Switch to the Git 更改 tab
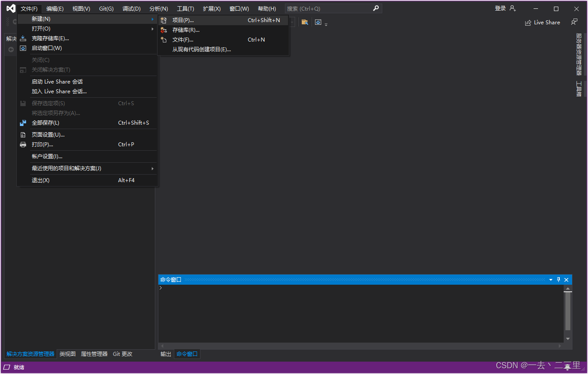588x374 pixels. [x=123, y=354]
